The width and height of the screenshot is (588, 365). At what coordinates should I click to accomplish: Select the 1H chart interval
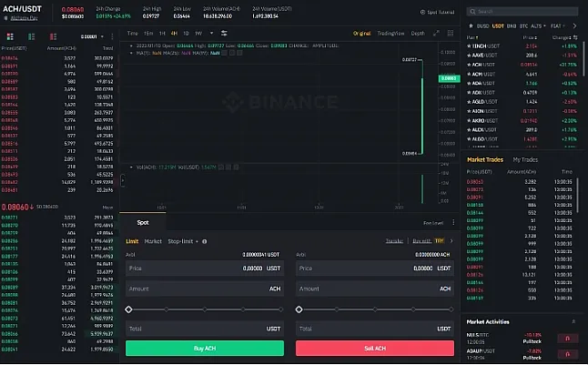162,34
